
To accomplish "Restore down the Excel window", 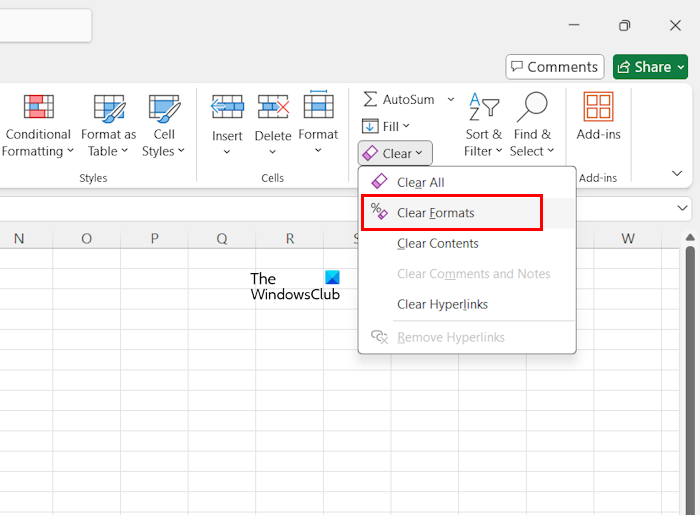I will coord(625,25).
